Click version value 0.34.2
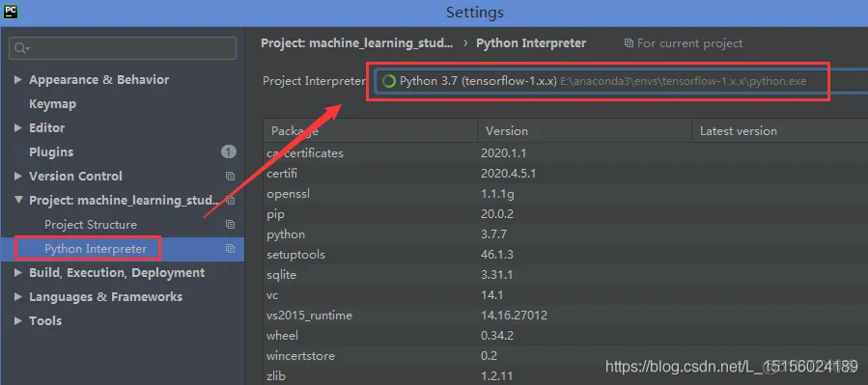 (497, 336)
